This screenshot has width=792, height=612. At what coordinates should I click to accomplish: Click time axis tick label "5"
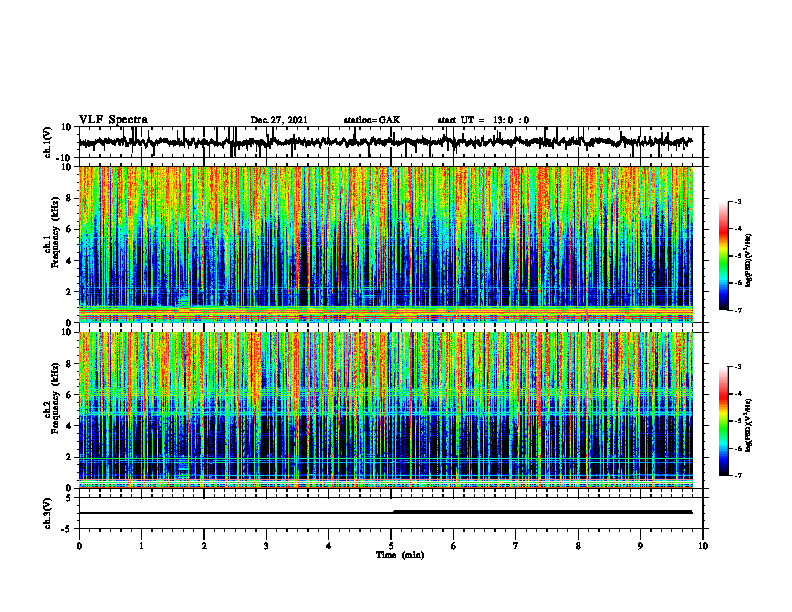(391, 546)
